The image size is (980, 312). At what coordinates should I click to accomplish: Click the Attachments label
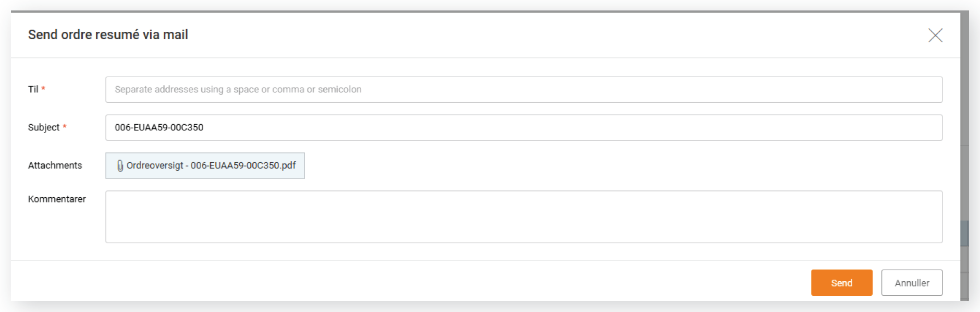[x=55, y=165]
